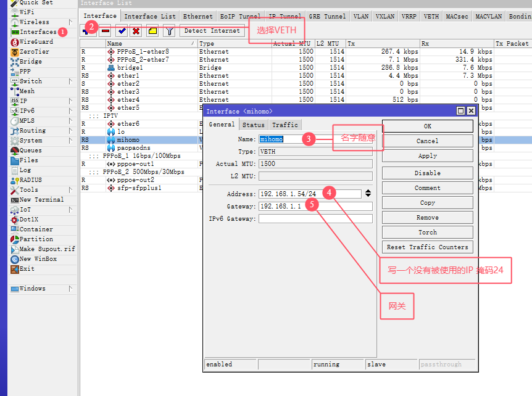This screenshot has width=532, height=396.
Task: Click the Apply button
Action: pos(428,155)
